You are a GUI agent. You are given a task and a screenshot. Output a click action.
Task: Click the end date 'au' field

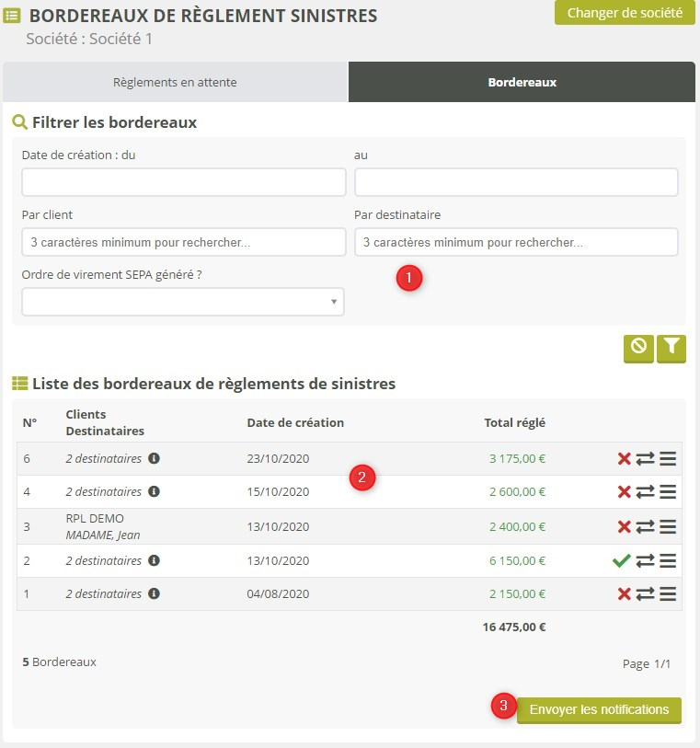[x=516, y=182]
